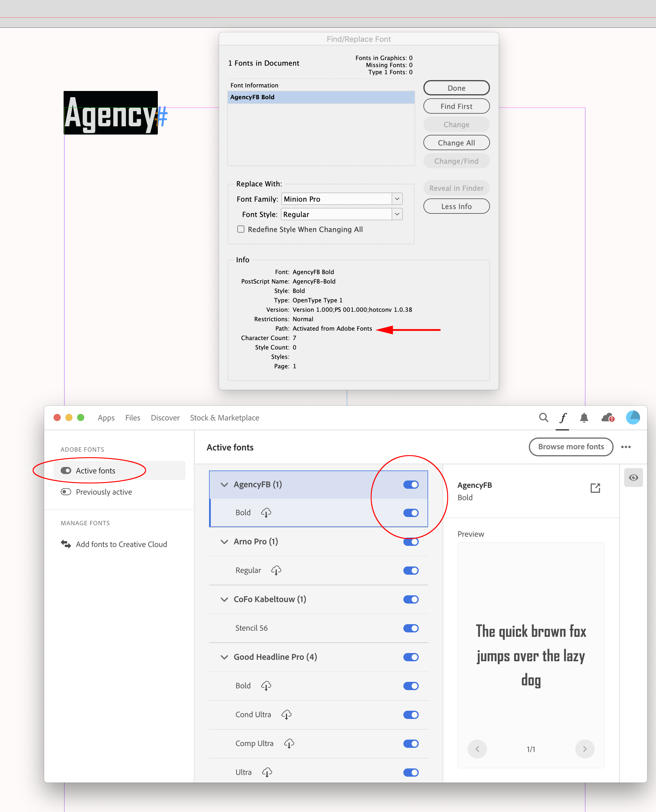The width and height of the screenshot is (656, 812).
Task: Open the ellipsis more options menu
Action: (x=626, y=447)
